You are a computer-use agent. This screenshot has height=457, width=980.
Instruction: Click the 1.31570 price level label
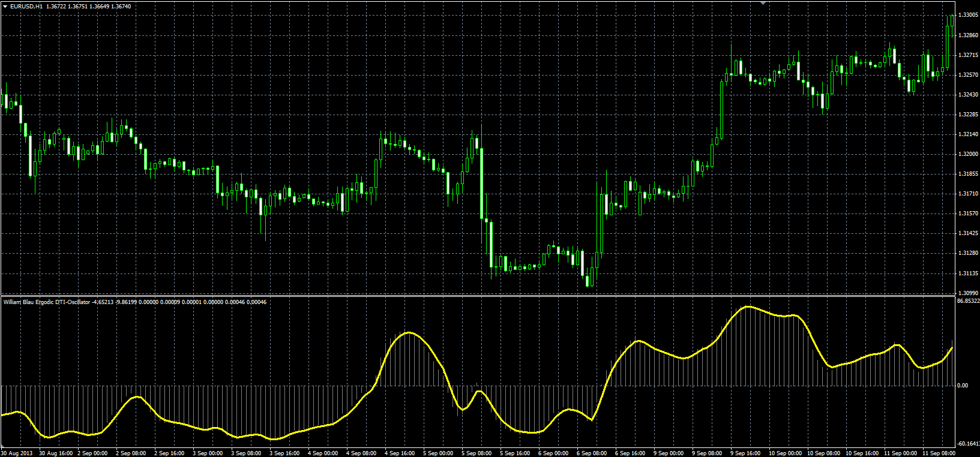pos(968,214)
